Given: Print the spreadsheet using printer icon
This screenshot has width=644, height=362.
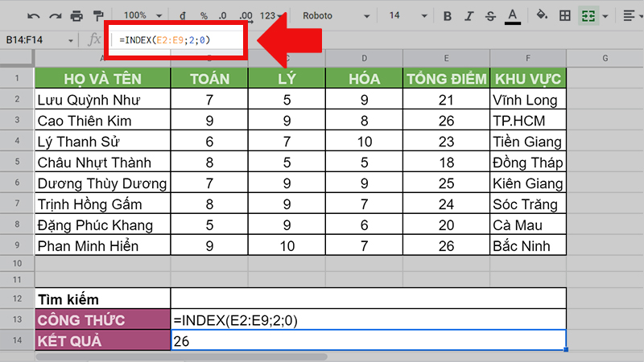Looking at the screenshot, I should click(x=76, y=15).
